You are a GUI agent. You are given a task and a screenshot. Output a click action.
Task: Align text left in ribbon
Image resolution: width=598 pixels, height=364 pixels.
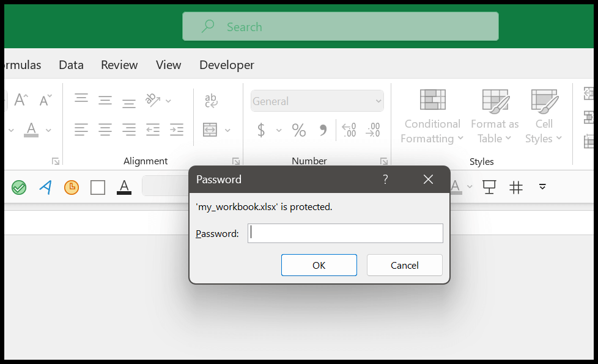coord(81,130)
